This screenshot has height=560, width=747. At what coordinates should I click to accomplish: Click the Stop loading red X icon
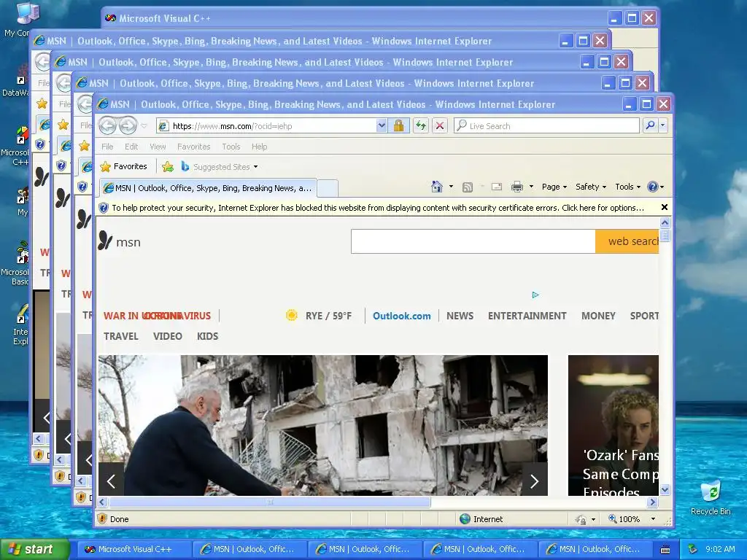tap(440, 125)
